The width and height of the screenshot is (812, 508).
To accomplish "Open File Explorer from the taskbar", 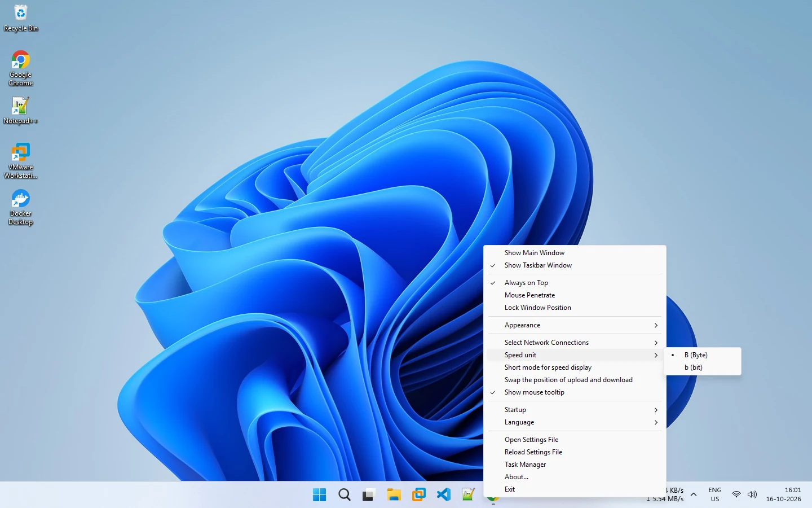I will point(394,495).
